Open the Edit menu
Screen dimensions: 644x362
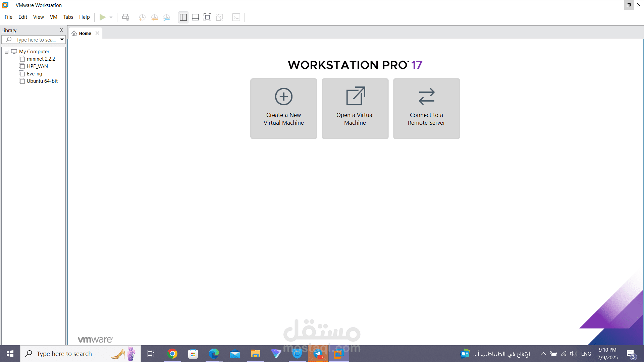(x=23, y=17)
